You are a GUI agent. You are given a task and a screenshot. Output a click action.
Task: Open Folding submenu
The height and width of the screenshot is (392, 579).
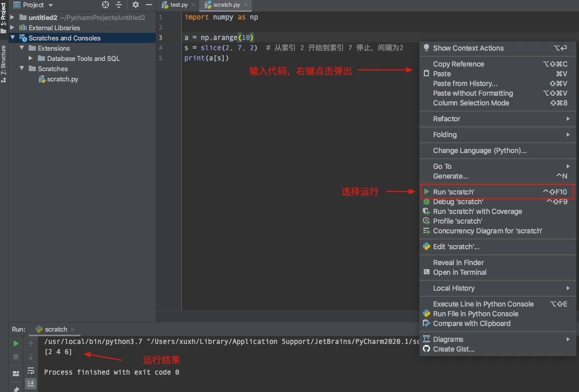[x=498, y=135]
